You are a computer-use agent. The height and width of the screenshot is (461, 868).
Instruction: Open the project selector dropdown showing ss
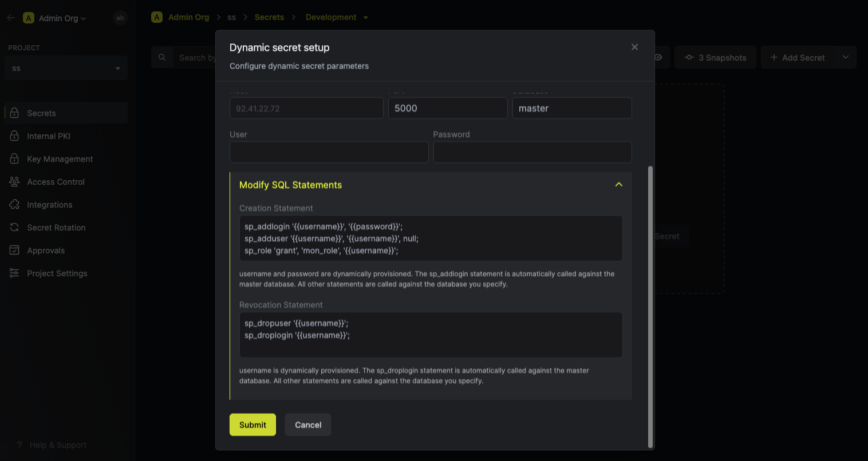(x=66, y=68)
